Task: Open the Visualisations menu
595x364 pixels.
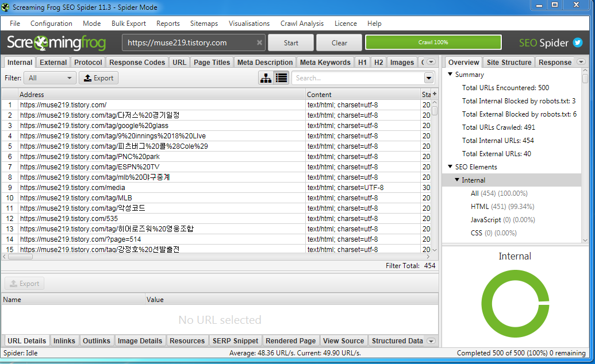Action: coord(249,24)
